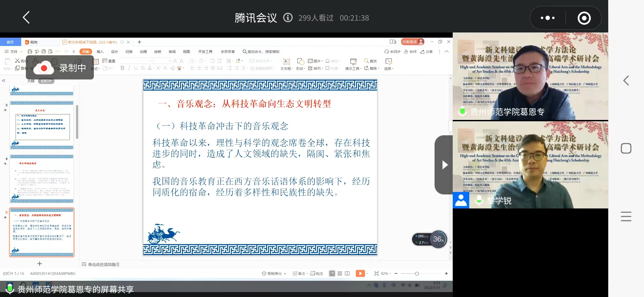
Task: Toggle normal view mode in status bar
Action: pyautogui.click(x=332, y=273)
